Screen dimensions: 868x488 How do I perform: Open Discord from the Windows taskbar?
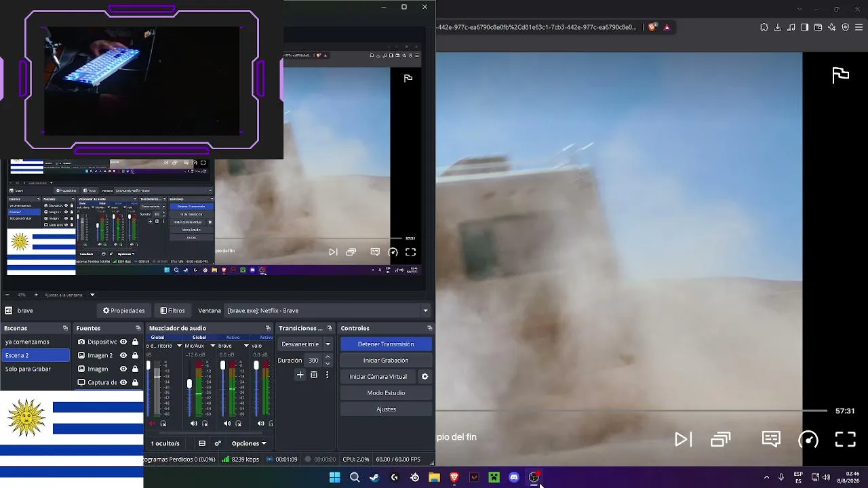[514, 477]
